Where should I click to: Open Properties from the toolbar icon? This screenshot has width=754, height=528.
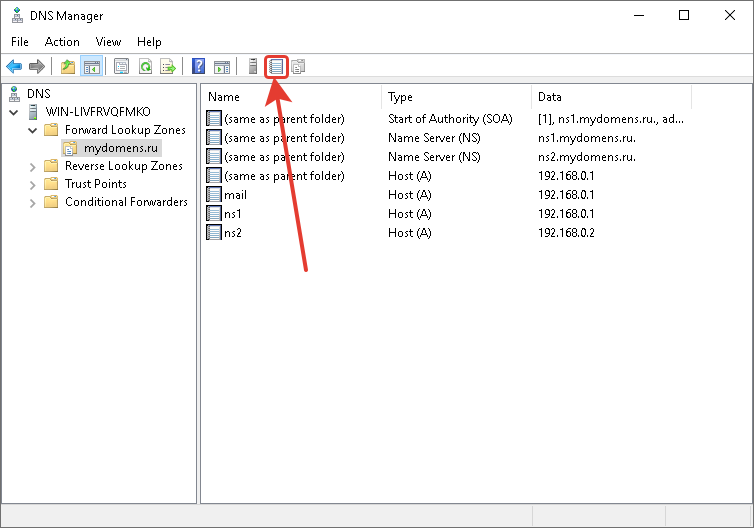tap(122, 66)
